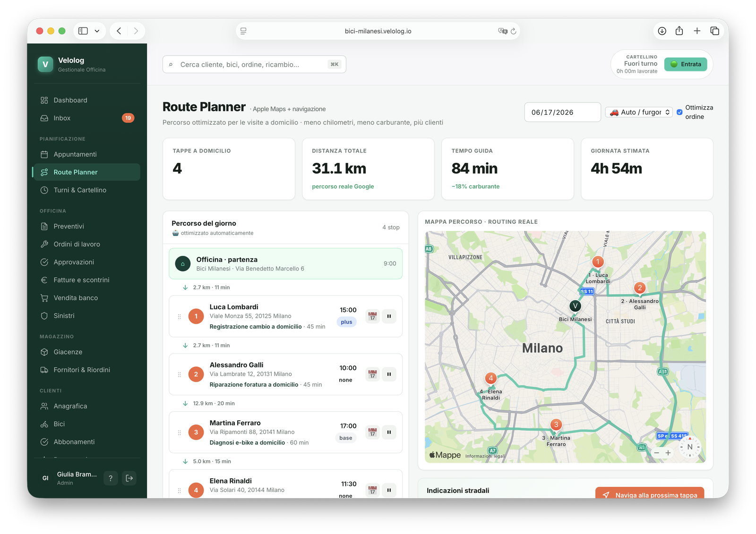This screenshot has width=756, height=534.
Task: Click the map compass N control
Action: (690, 447)
